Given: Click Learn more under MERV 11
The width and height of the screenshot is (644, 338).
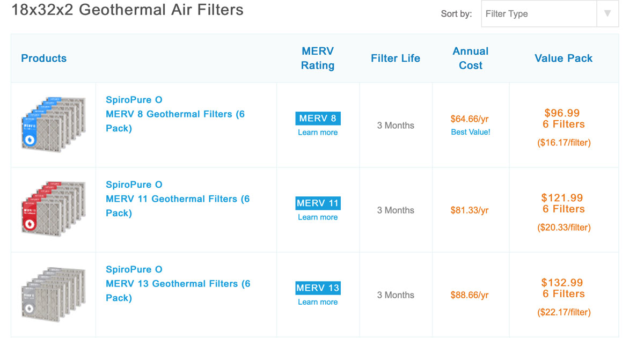Looking at the screenshot, I should 317,217.
